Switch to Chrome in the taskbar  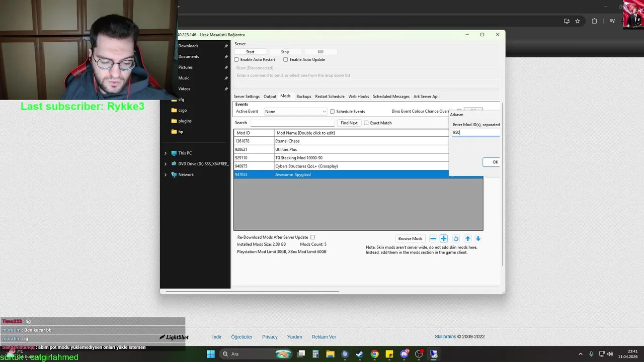[x=374, y=354]
